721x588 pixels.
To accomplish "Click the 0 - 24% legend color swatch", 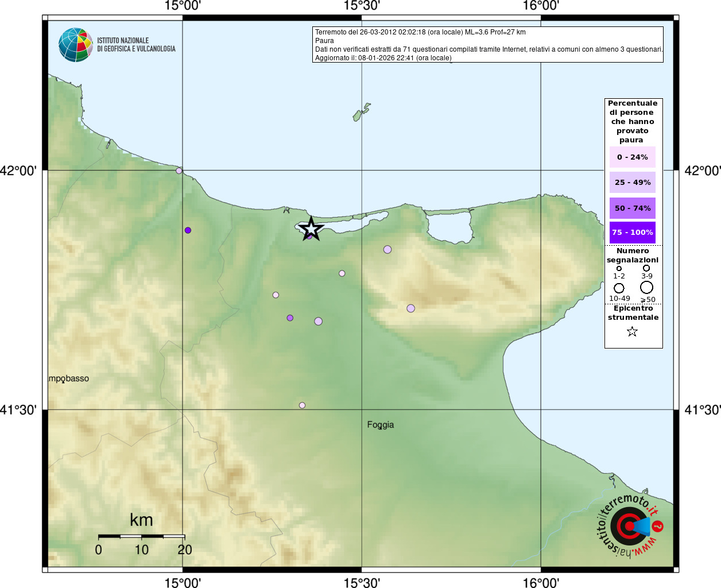I will coord(632,157).
